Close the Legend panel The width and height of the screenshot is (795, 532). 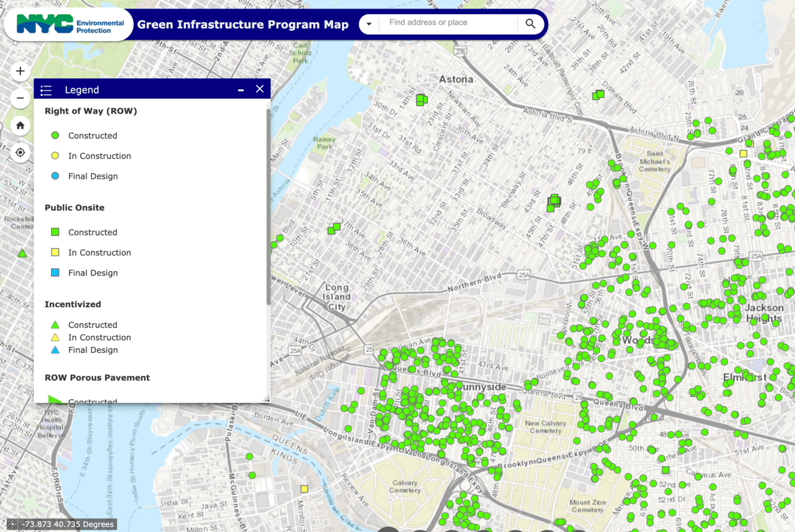260,89
